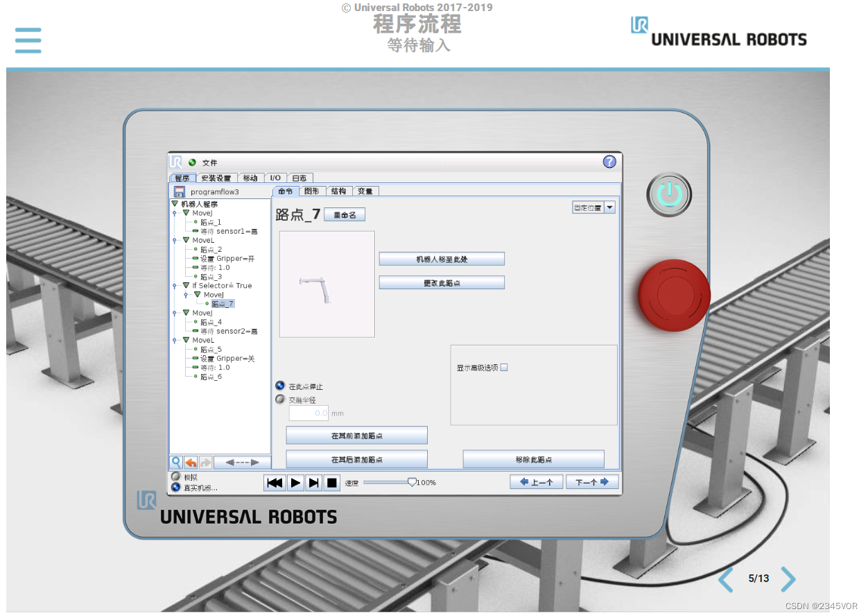Click 在其后添加路点 button

tap(357, 459)
